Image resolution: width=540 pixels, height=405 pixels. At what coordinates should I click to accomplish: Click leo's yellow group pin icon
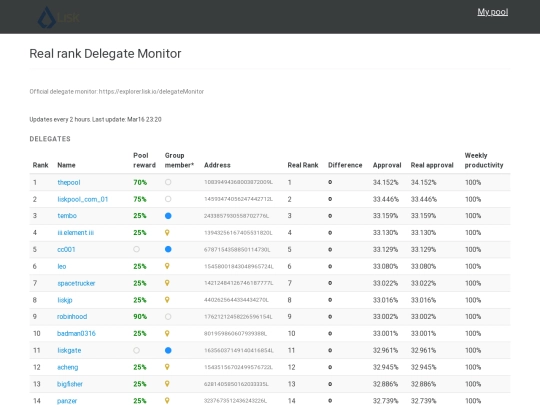click(x=167, y=266)
